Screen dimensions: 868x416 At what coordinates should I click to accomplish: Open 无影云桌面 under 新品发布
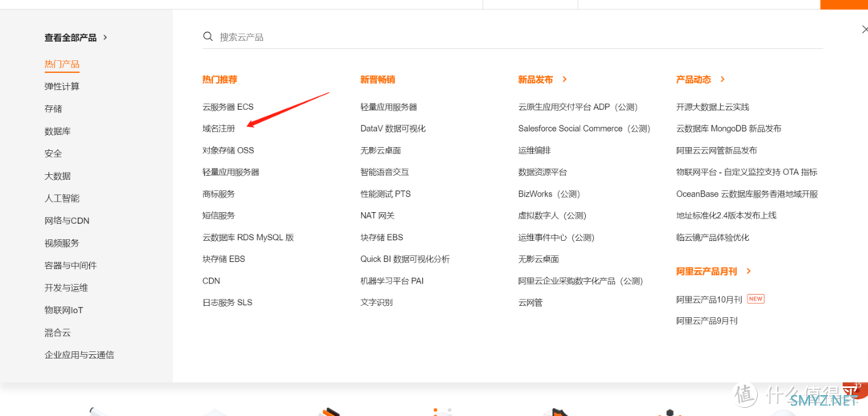[x=538, y=259]
